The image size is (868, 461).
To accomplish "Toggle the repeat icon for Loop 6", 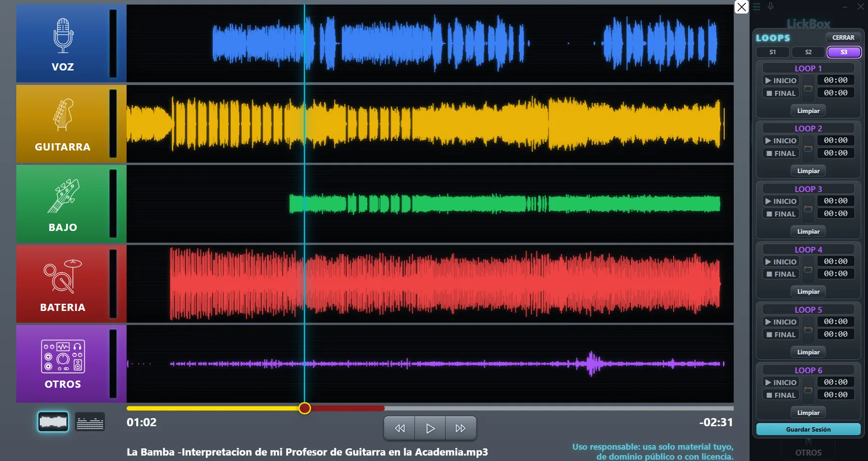I will (808, 390).
